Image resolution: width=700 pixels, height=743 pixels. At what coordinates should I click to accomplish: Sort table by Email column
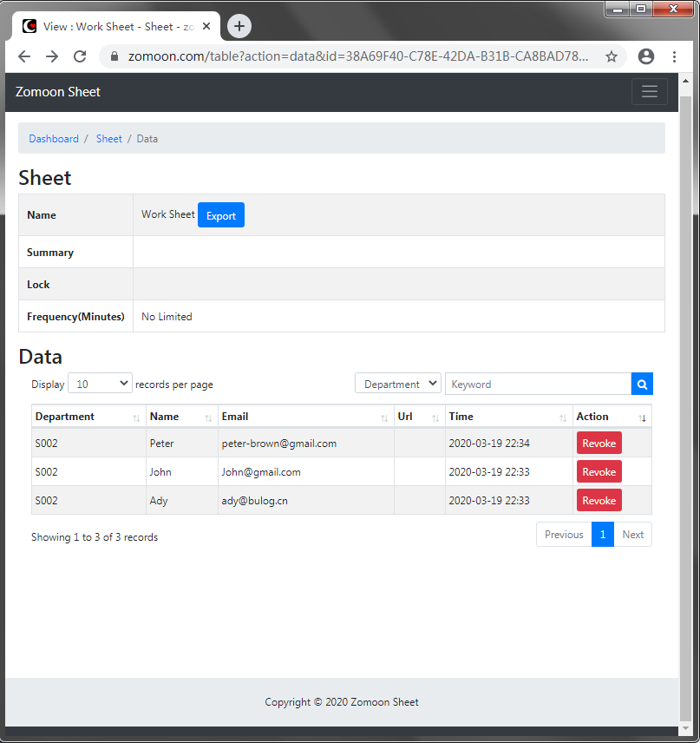305,417
